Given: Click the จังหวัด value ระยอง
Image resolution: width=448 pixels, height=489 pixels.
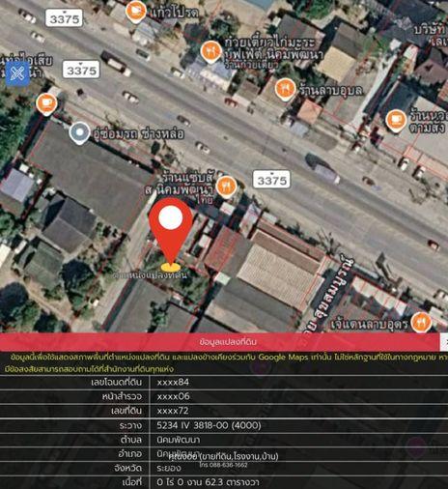Looking at the screenshot, I should click(169, 468).
